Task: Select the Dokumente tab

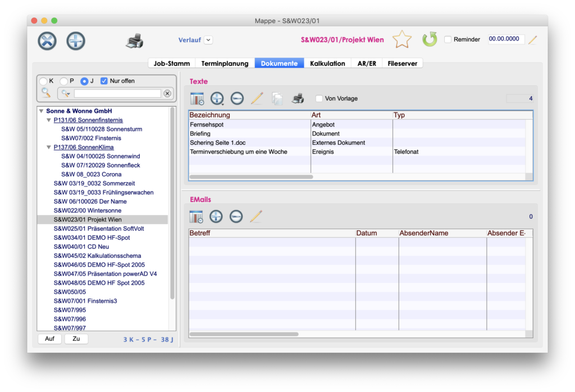Action: pos(279,63)
